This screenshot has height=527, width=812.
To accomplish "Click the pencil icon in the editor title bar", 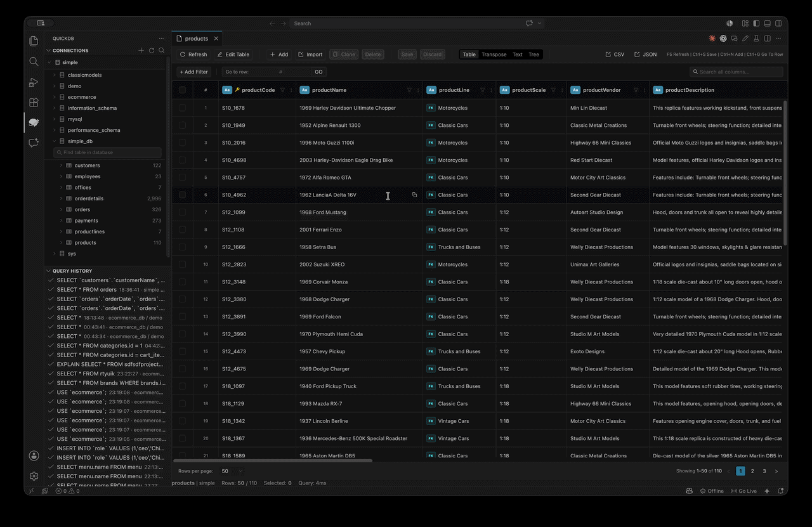I will 745,39.
